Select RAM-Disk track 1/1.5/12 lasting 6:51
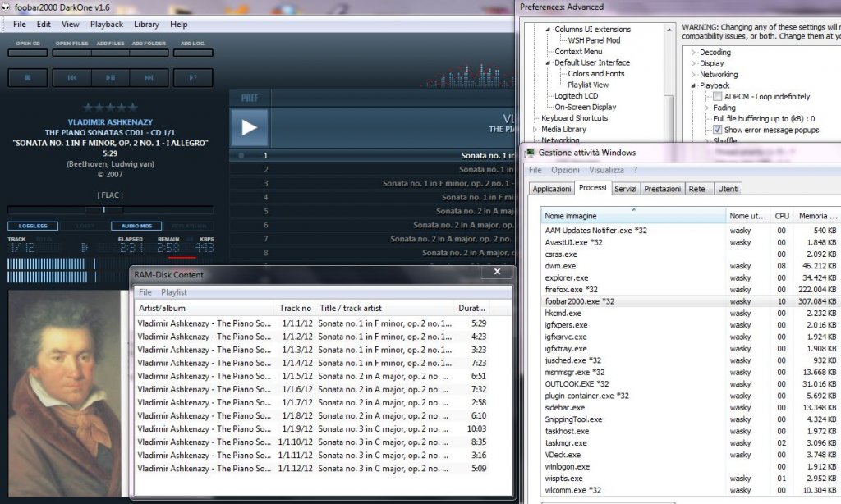The image size is (841, 504). (311, 377)
